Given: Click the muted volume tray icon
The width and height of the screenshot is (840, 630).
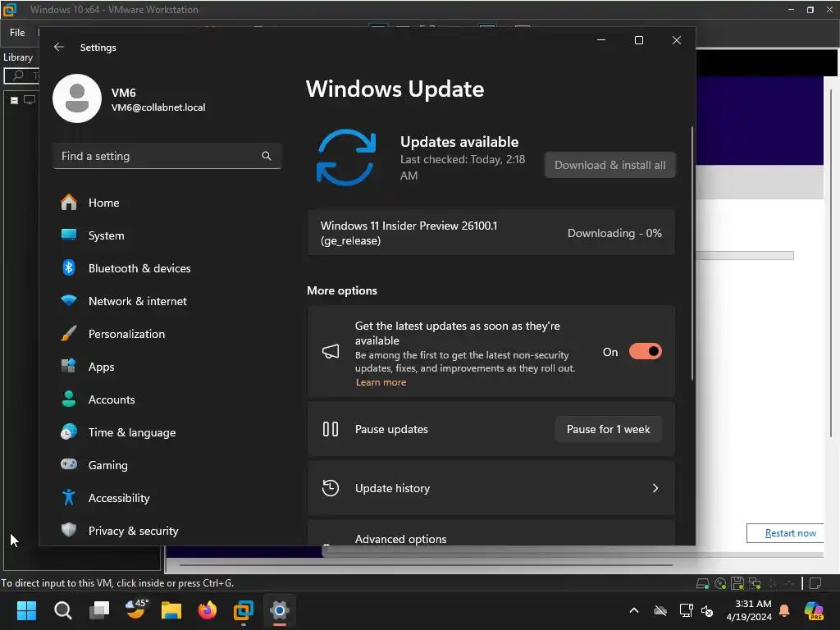Looking at the screenshot, I should click(707, 610).
